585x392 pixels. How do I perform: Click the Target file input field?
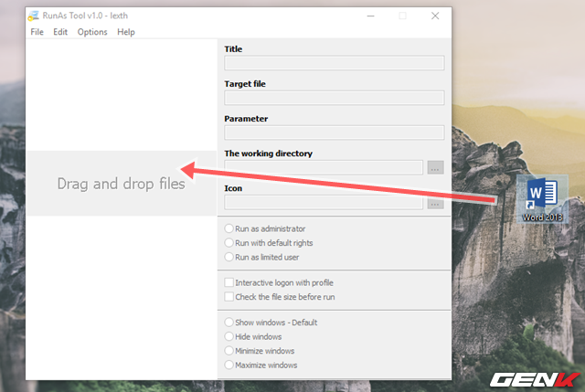[334, 98]
